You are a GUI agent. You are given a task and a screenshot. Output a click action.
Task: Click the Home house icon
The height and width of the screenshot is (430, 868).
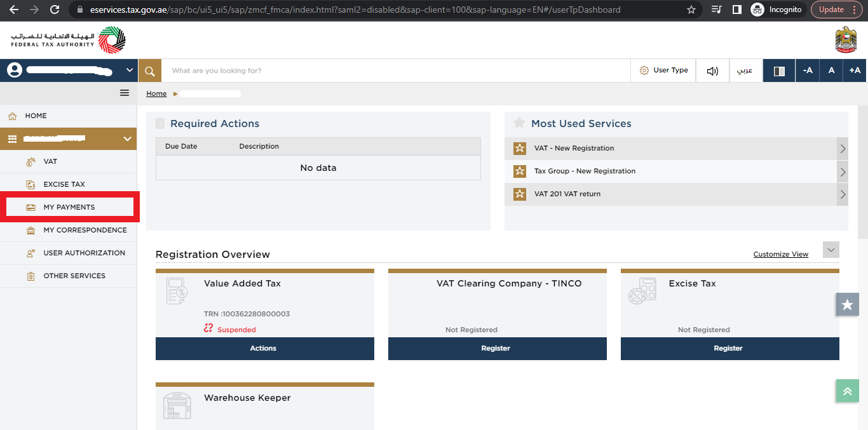pos(12,116)
